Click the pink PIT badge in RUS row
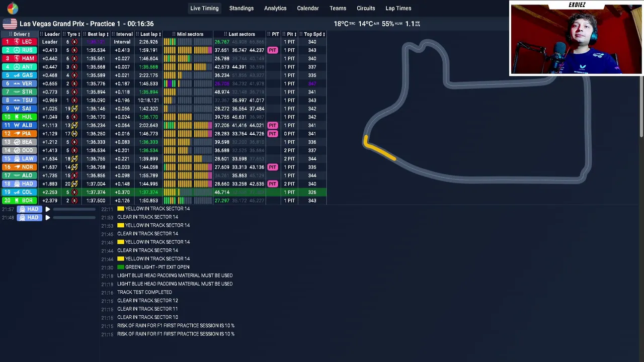The image size is (644, 362). (x=272, y=50)
